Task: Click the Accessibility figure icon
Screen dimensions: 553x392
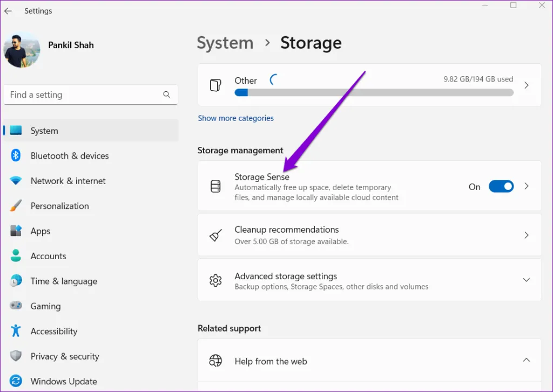Action: 16,331
